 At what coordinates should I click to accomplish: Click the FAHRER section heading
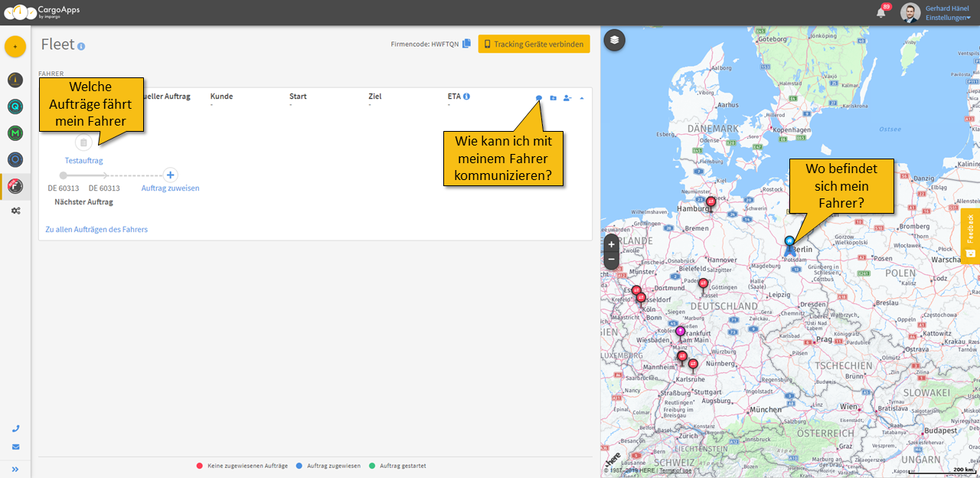click(51, 74)
